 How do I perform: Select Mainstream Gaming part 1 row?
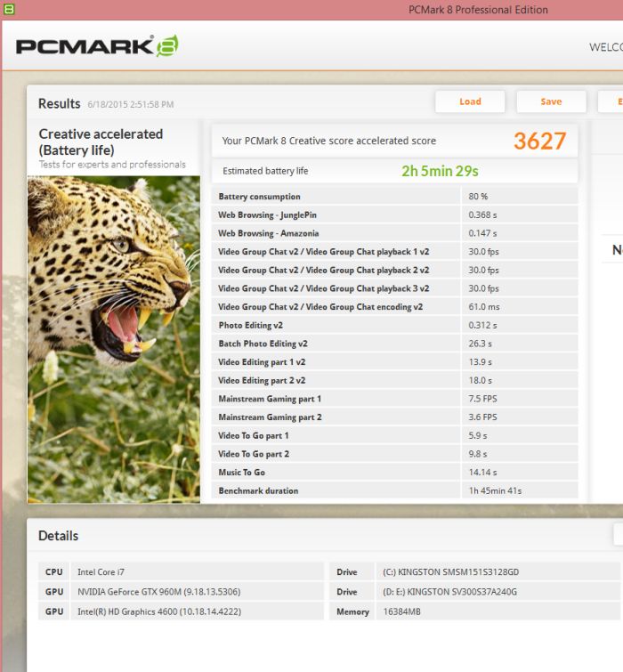tap(394, 399)
